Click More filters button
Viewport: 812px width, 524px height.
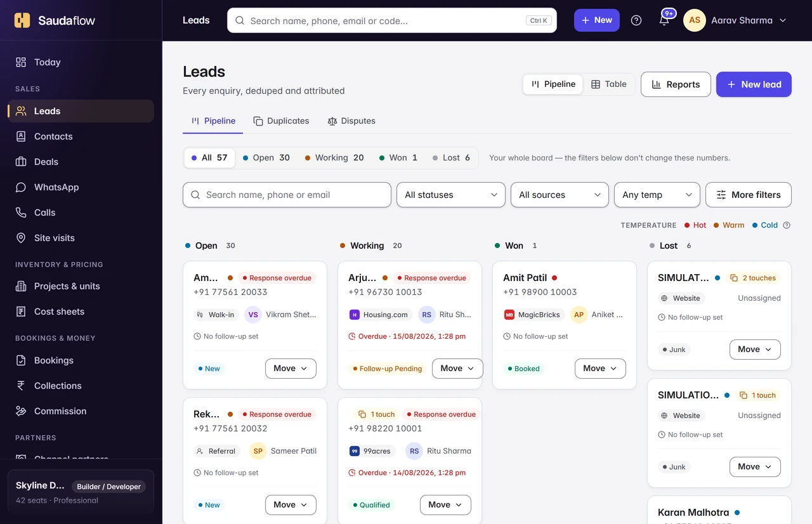point(749,195)
